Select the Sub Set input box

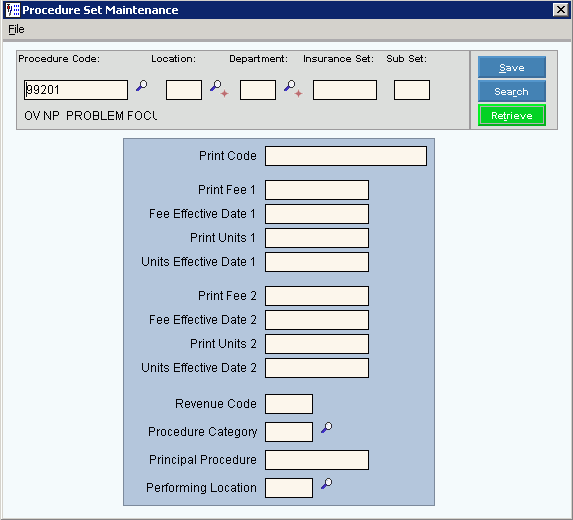412,90
